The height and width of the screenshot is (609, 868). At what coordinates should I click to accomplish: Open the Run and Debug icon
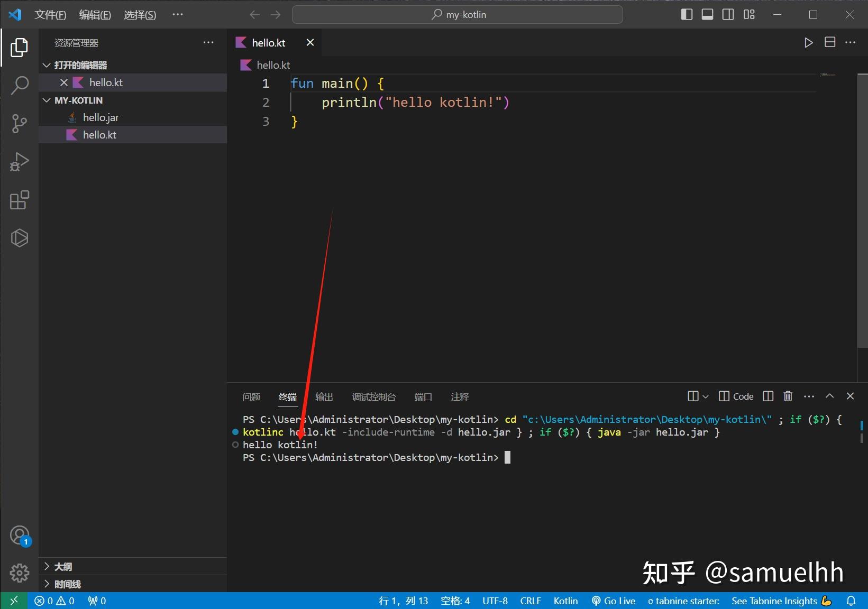click(20, 162)
